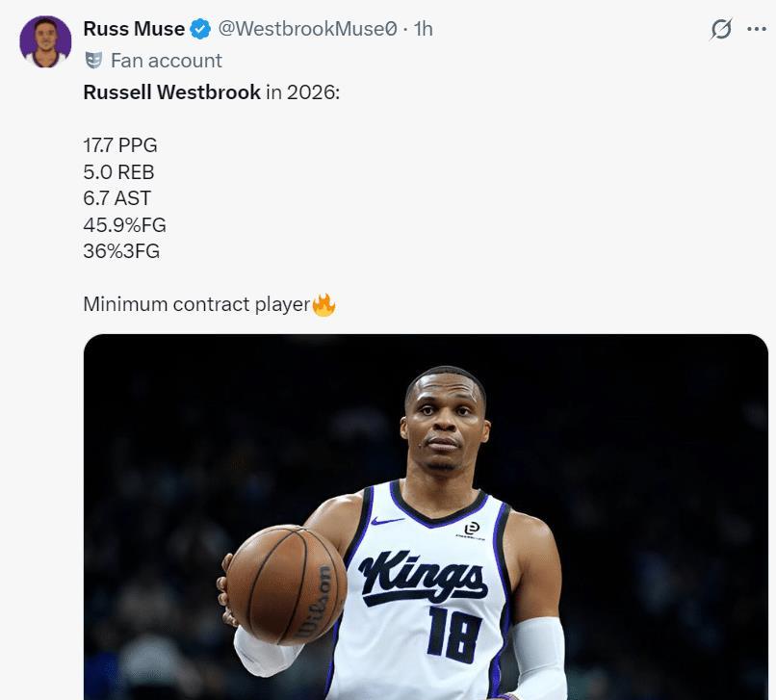Viewport: 776px width, 700px height.
Task: Click the blue verified checkmark badge
Action: pos(201,30)
